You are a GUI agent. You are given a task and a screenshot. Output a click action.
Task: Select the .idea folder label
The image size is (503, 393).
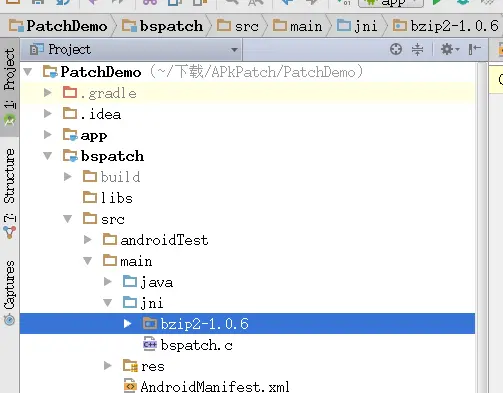coord(101,114)
